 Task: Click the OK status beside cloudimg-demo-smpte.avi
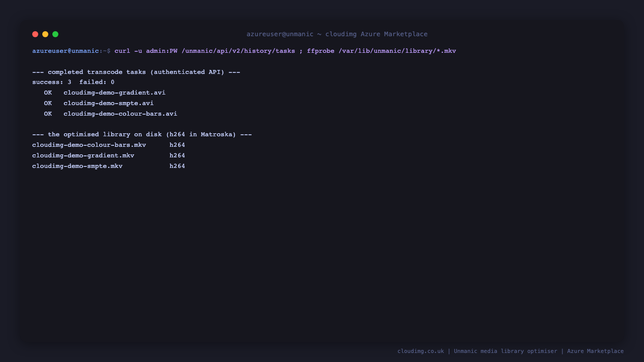(48, 103)
